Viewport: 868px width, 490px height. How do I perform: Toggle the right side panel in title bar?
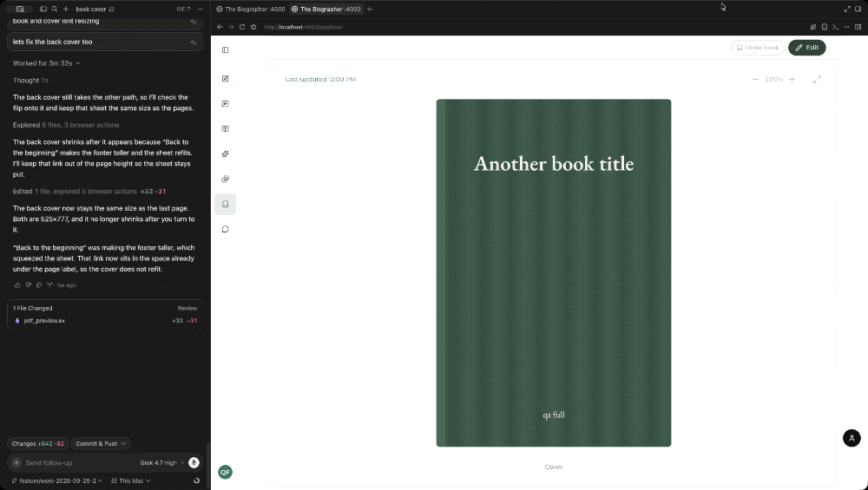858,9
